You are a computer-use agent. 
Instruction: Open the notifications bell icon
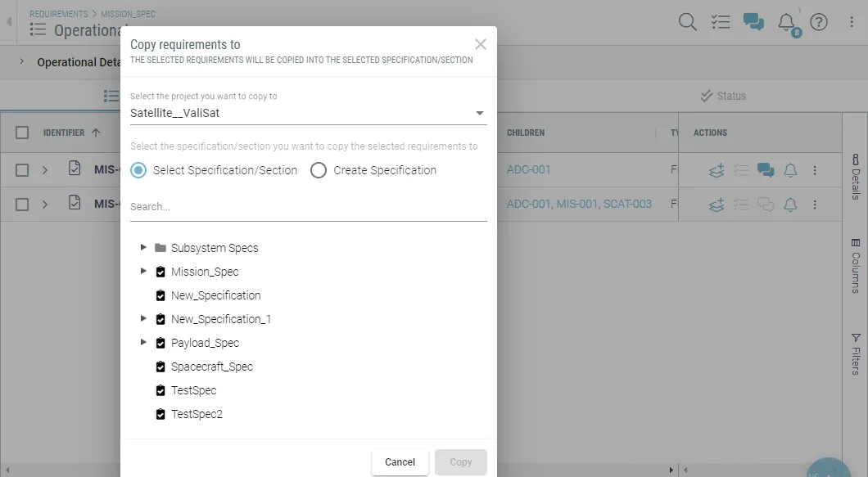(786, 22)
